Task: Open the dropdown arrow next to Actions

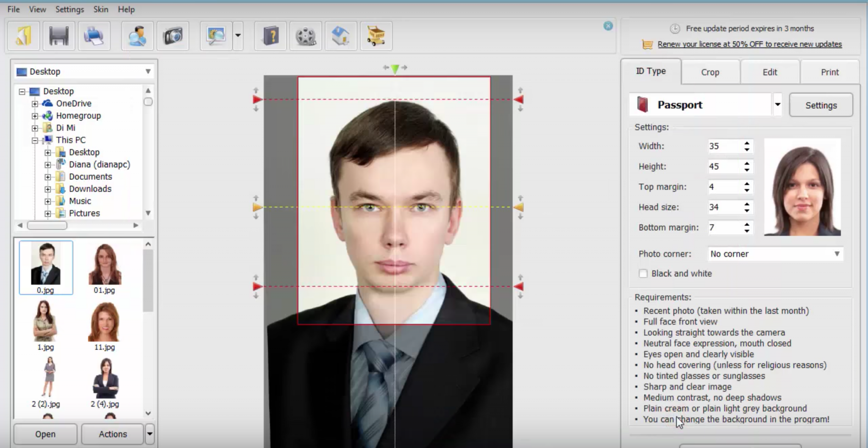Action: (150, 434)
